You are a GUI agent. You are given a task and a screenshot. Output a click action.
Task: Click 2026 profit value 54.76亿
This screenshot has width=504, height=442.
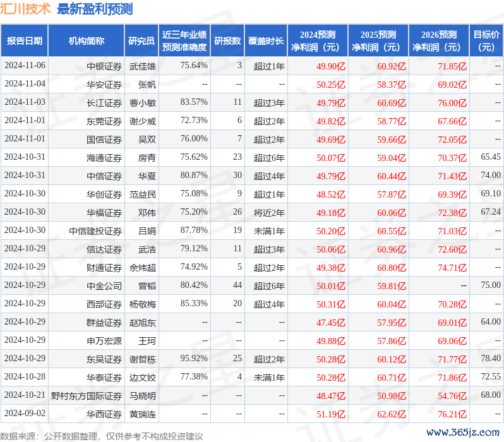point(452,396)
